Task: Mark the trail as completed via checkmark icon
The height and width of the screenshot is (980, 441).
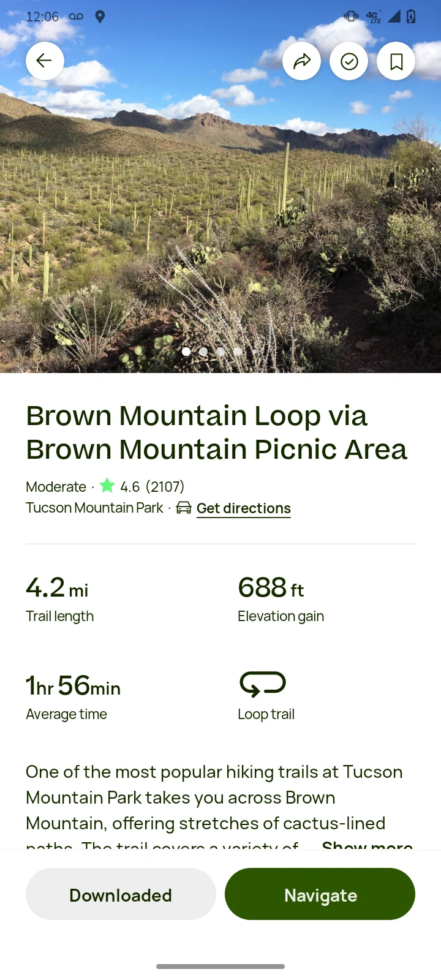Action: (349, 61)
